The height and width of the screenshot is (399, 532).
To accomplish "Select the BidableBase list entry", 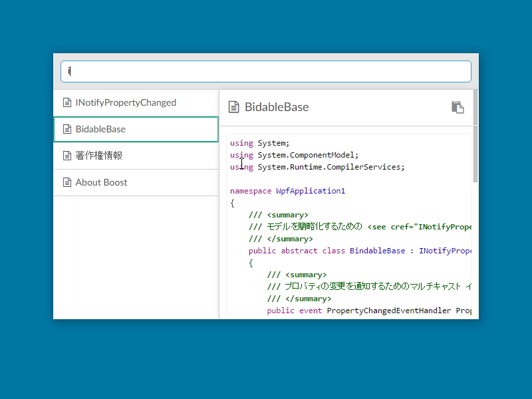I will click(136, 129).
